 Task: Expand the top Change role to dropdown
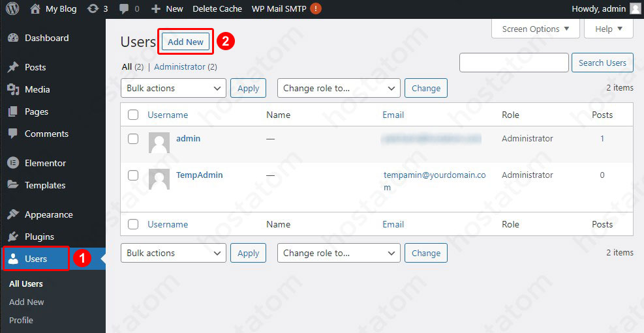click(x=339, y=88)
